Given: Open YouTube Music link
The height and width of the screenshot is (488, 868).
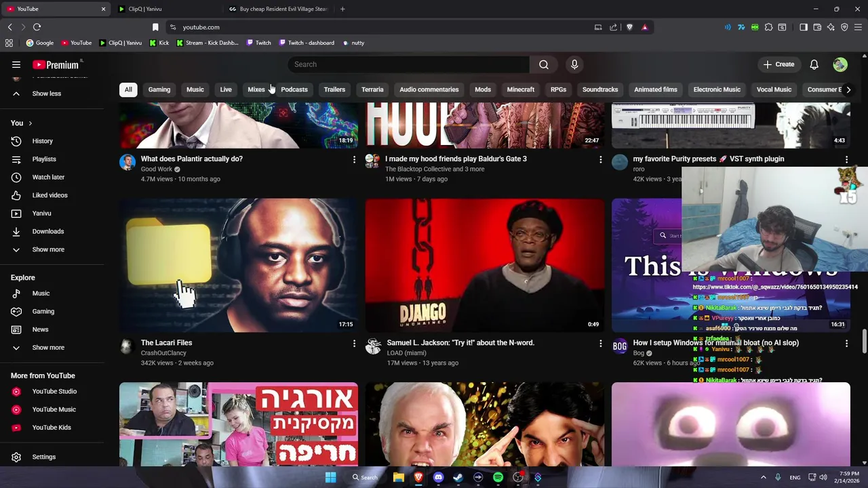Looking at the screenshot, I should 52,409.
